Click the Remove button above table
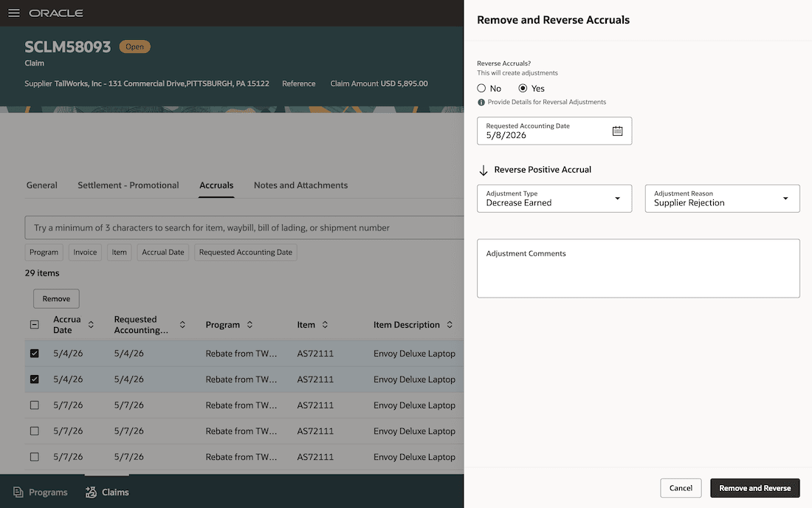 (56, 298)
